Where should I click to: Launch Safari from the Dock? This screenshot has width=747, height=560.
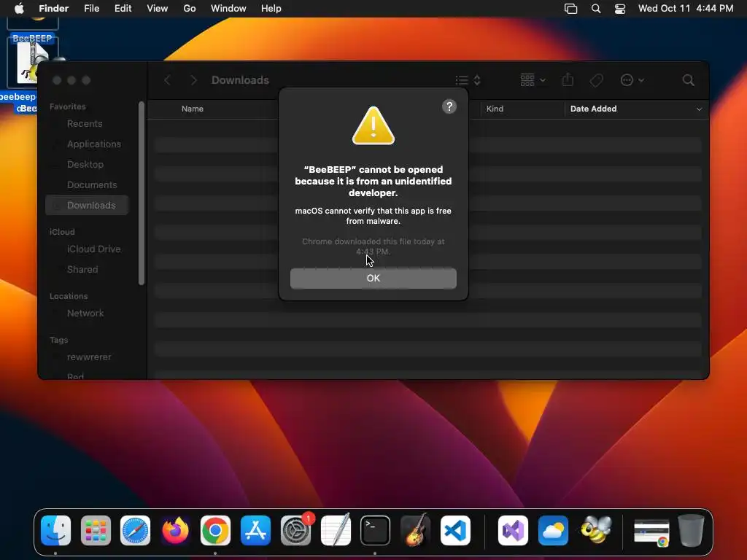[135, 530]
